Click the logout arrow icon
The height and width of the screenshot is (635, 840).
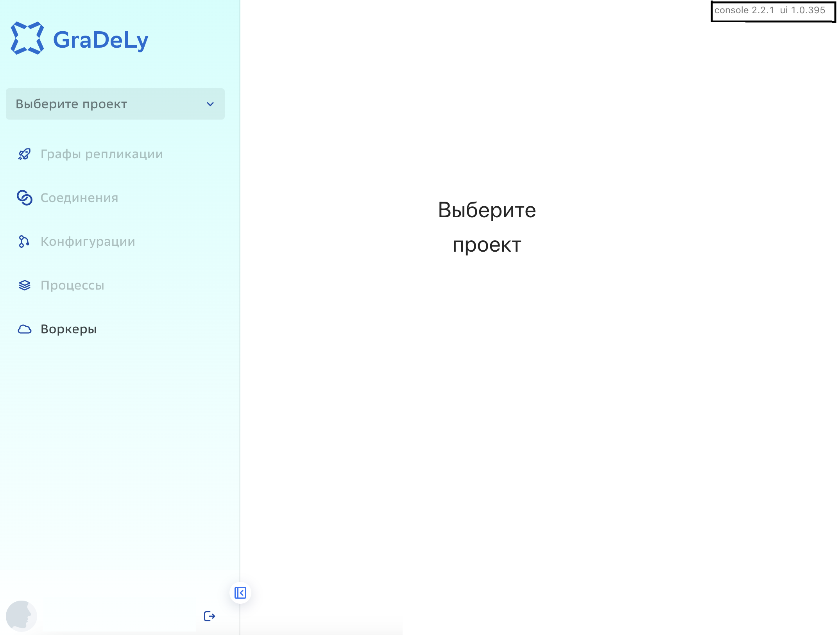210,616
